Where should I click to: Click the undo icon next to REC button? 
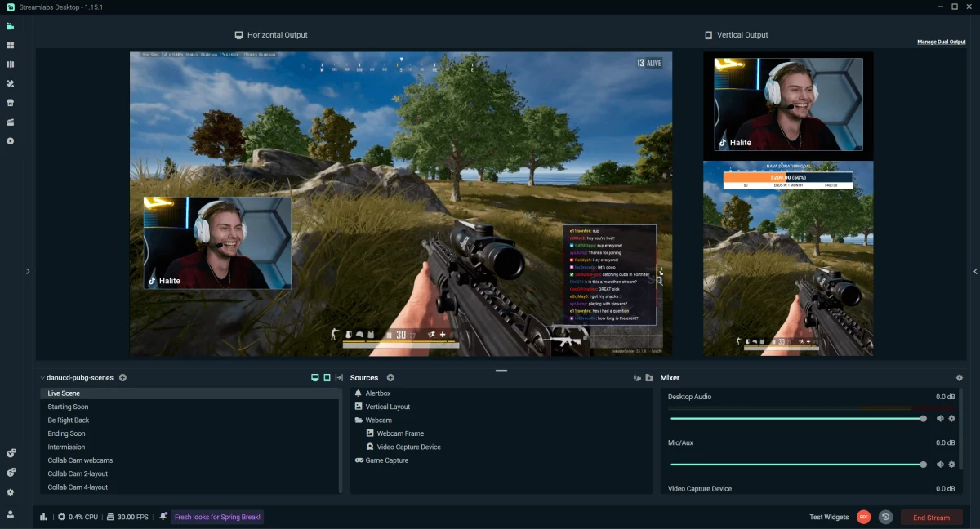coord(886,517)
